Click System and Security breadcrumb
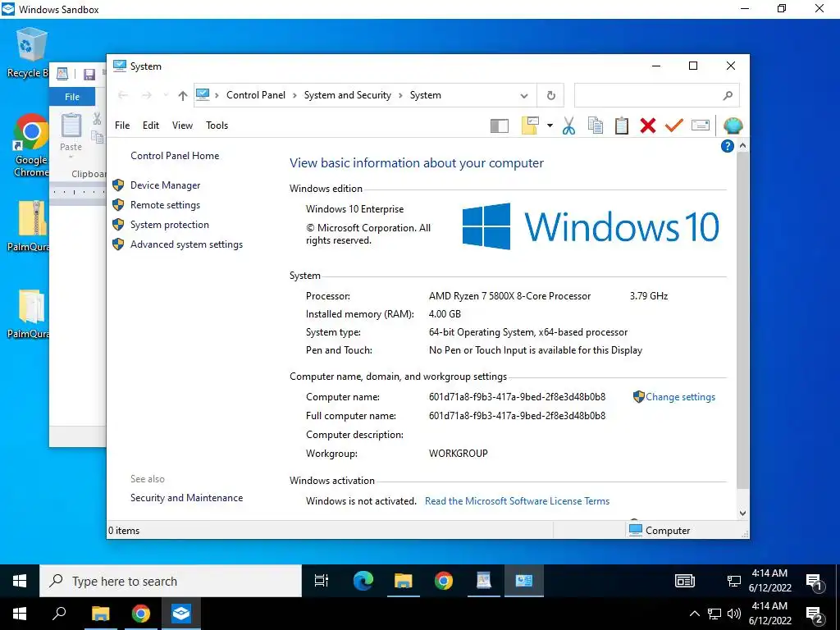This screenshot has width=840, height=630. 348,95
